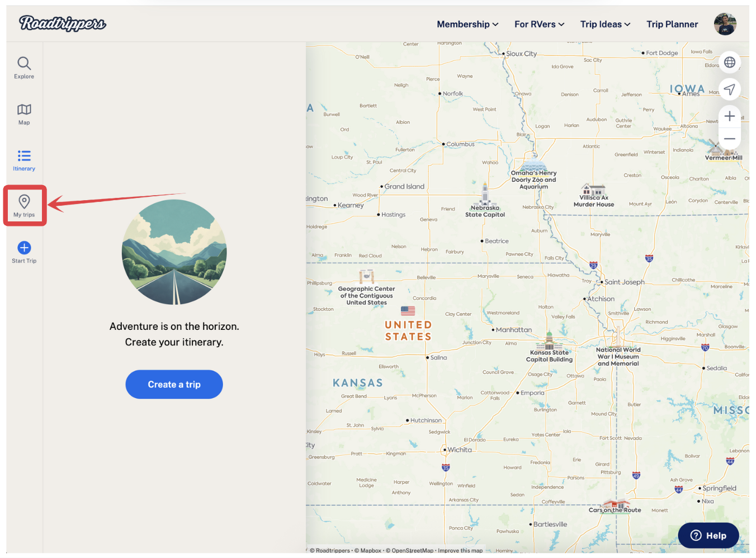
Task: Click the Fort Dodge label
Action: [x=662, y=53]
